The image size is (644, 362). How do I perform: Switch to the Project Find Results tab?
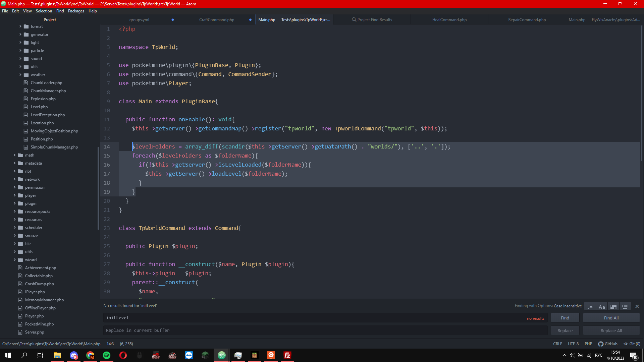click(372, 20)
